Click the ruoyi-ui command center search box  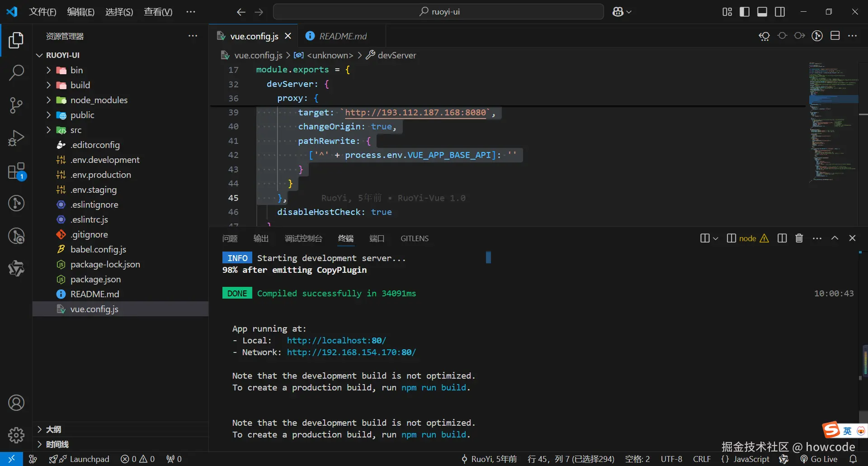coord(438,12)
